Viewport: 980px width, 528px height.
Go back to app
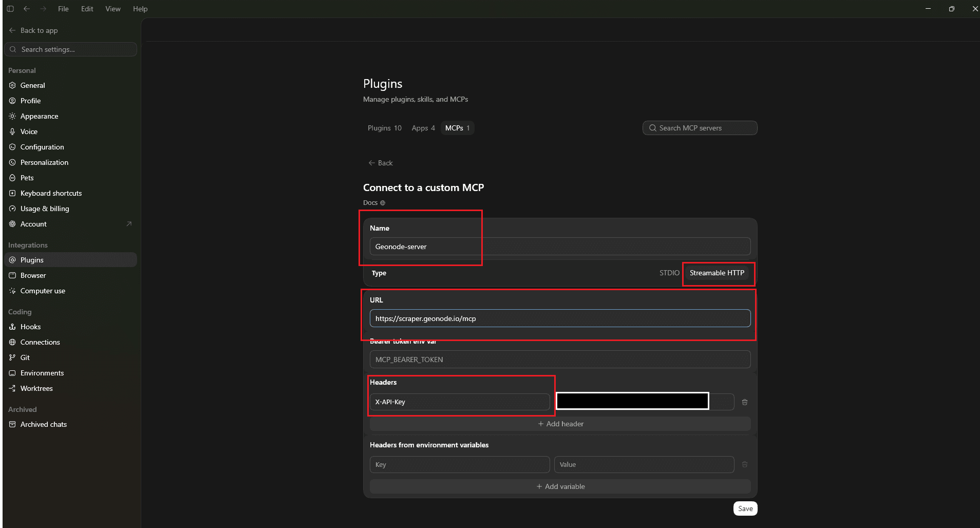[33, 30]
